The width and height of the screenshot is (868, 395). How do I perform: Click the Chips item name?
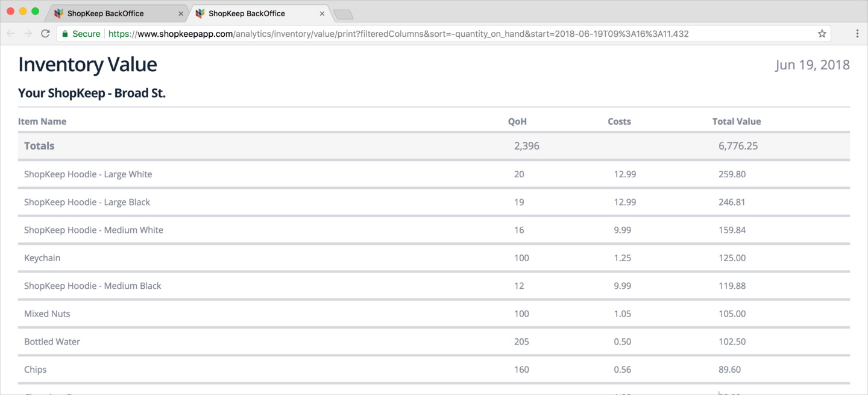point(35,370)
